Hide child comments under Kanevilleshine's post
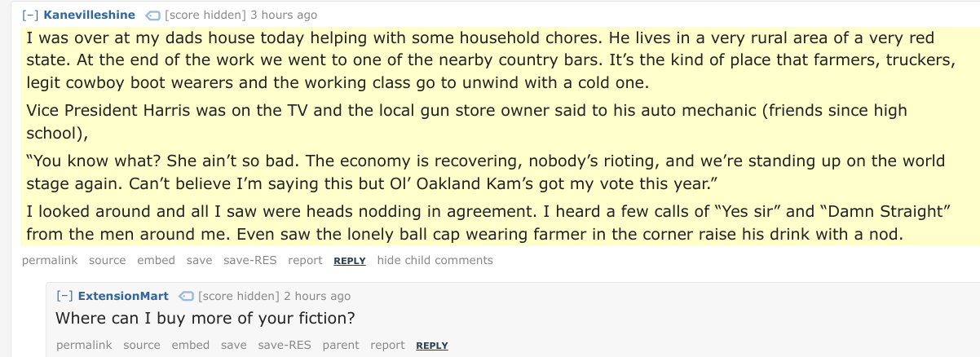980x357 pixels. (x=435, y=261)
